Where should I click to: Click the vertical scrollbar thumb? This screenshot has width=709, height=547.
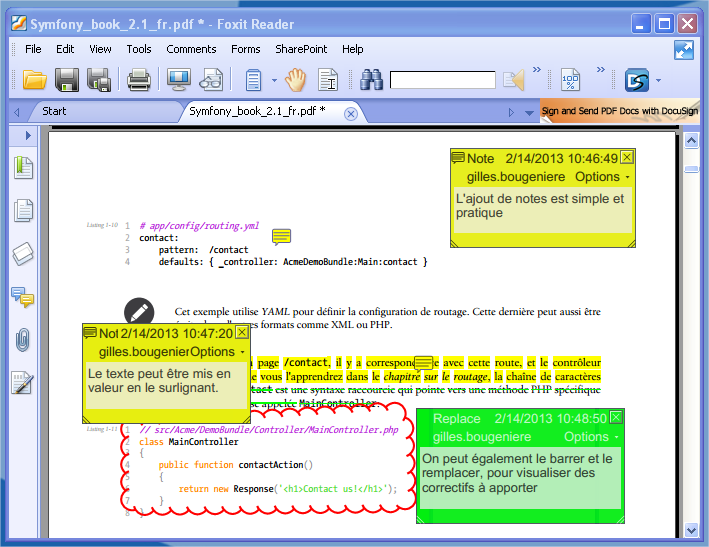[x=691, y=170]
